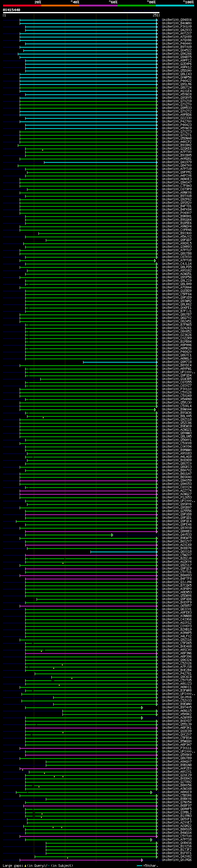This screenshot has width=197, height=868.
Task: Click the UniRef100_Q6MHF5 label
Action: pyautogui.click(x=177, y=809)
